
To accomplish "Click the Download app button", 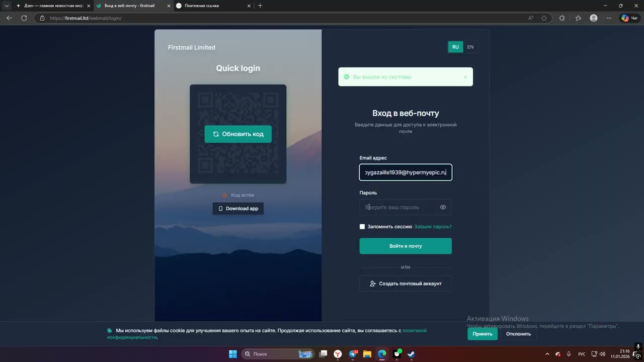I will click(238, 209).
